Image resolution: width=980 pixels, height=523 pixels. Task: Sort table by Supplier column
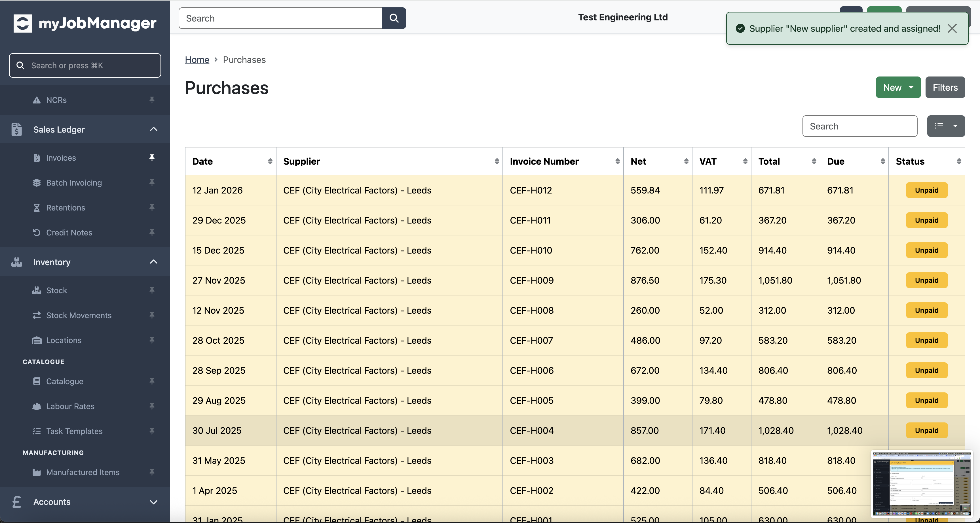[x=389, y=161]
